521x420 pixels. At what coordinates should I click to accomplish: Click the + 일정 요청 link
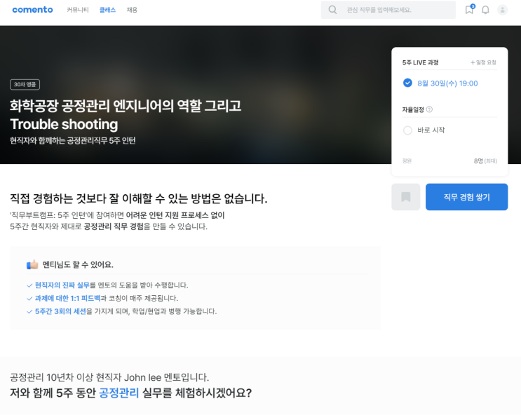click(482, 62)
